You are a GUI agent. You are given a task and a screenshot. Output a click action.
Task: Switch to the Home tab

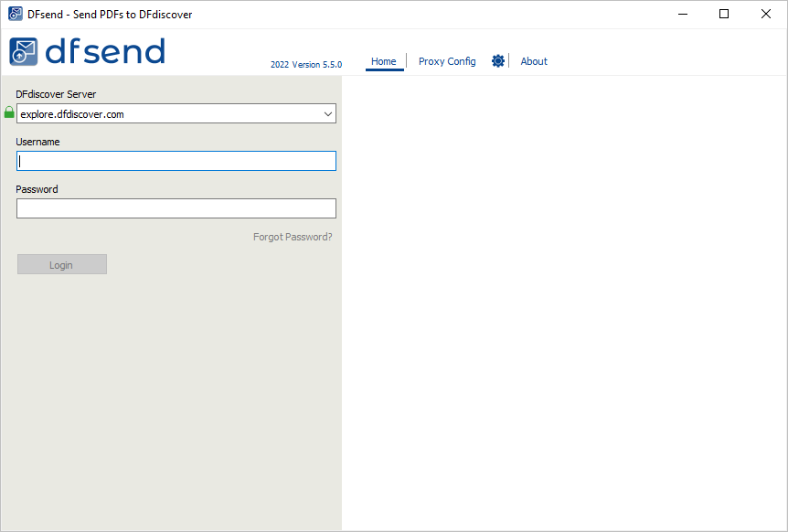(384, 61)
